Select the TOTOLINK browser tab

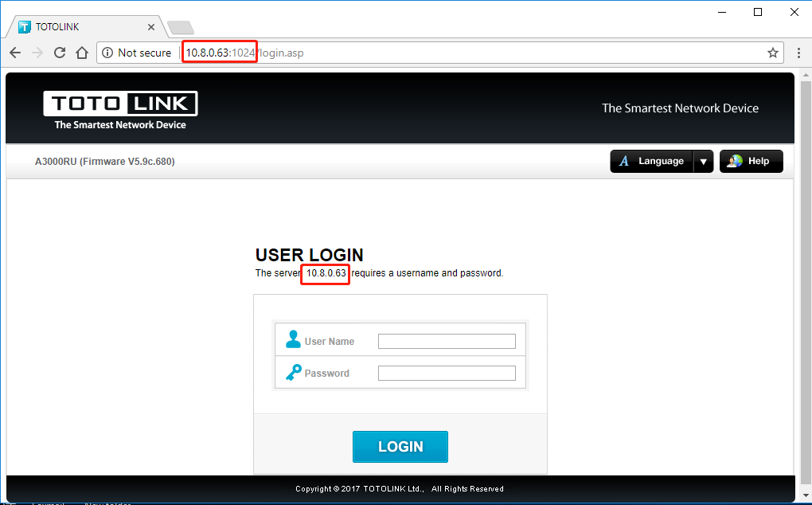(85, 27)
